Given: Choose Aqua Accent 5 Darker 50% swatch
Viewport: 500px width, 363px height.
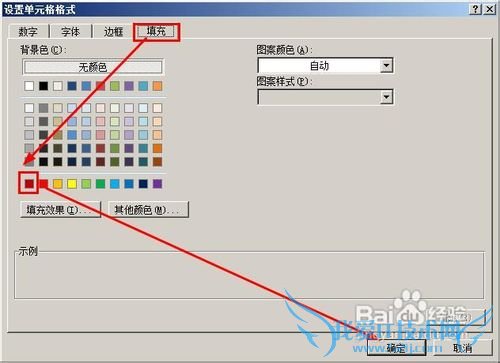Looking at the screenshot, I should 143,162.
